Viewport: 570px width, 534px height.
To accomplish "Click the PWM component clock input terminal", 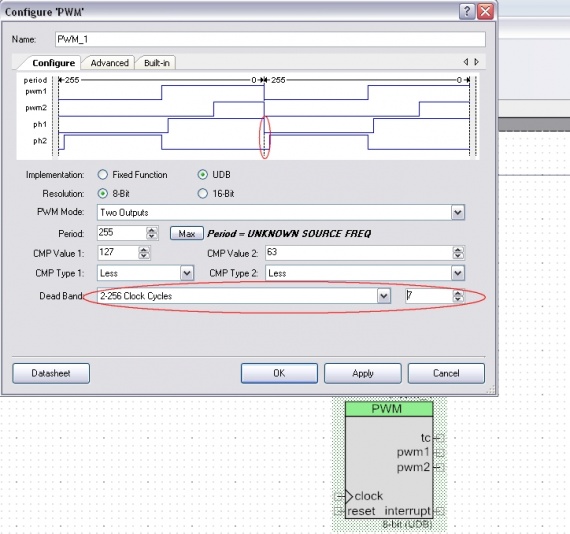I will pyautogui.click(x=338, y=496).
